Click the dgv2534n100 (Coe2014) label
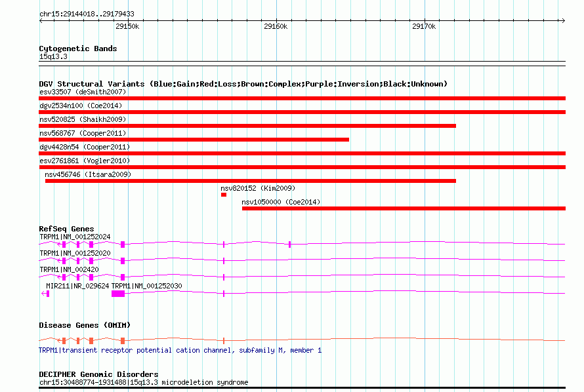 tap(81, 106)
